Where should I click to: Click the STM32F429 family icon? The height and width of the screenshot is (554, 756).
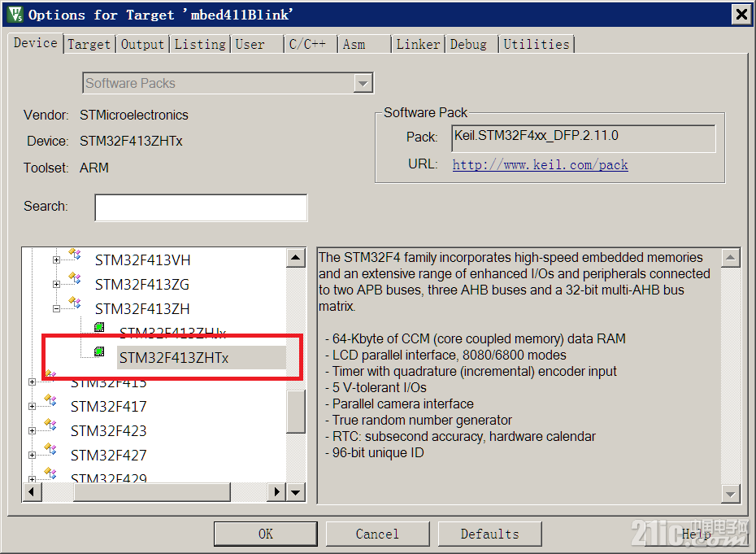click(50, 473)
